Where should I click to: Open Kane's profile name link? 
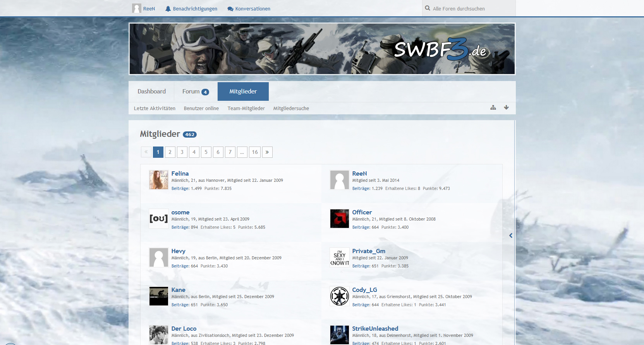(x=179, y=290)
